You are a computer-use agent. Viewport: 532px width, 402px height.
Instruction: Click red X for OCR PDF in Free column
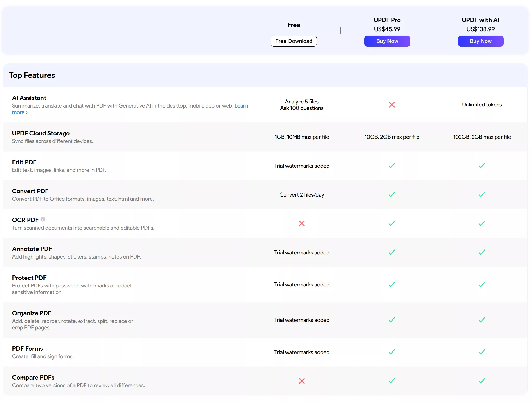[302, 223]
